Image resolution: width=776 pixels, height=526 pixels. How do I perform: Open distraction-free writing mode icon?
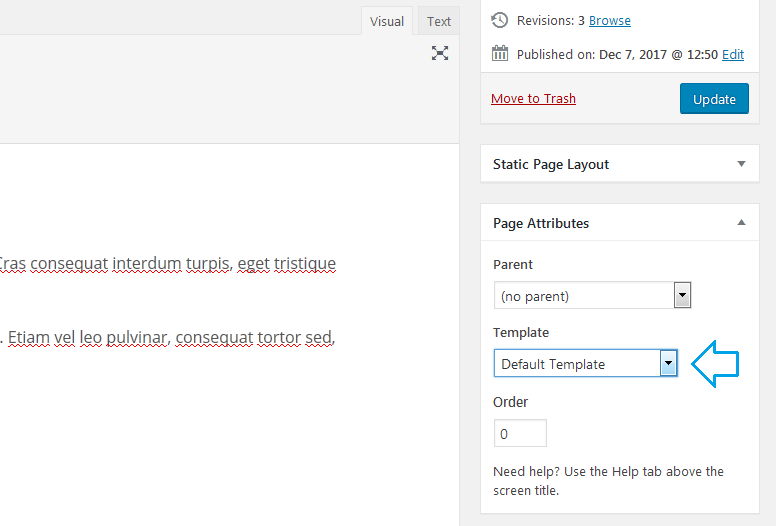(439, 53)
